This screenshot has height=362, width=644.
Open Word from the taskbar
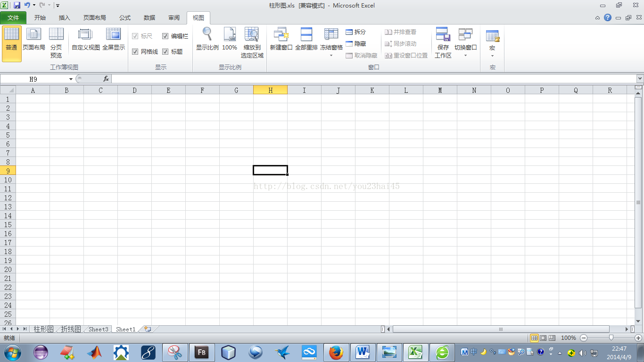pos(363,352)
